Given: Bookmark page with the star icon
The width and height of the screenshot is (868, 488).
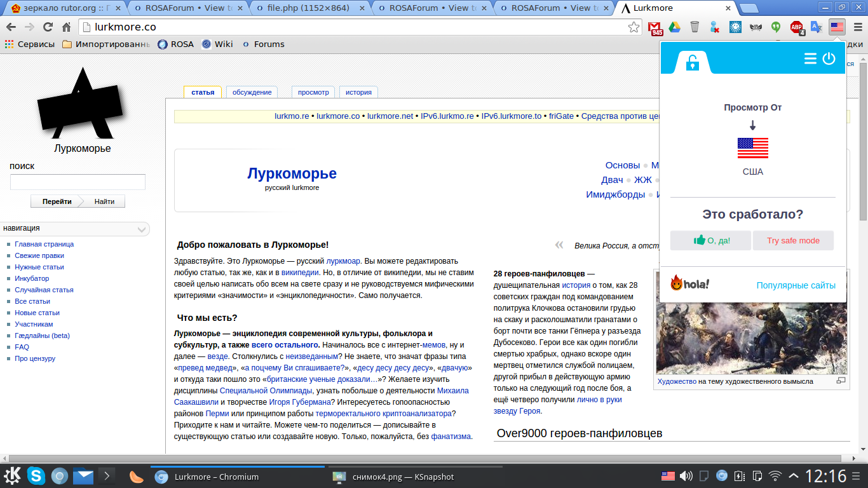Looking at the screenshot, I should click(x=634, y=27).
